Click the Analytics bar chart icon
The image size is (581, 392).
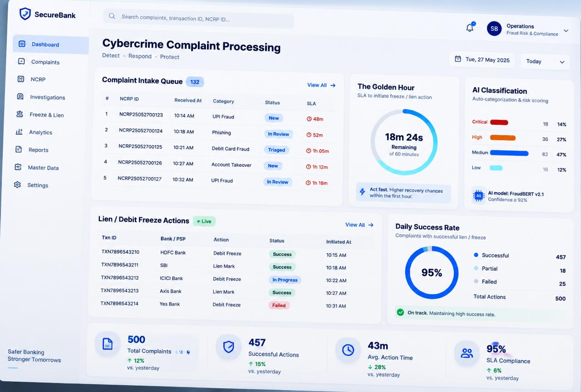[19, 132]
